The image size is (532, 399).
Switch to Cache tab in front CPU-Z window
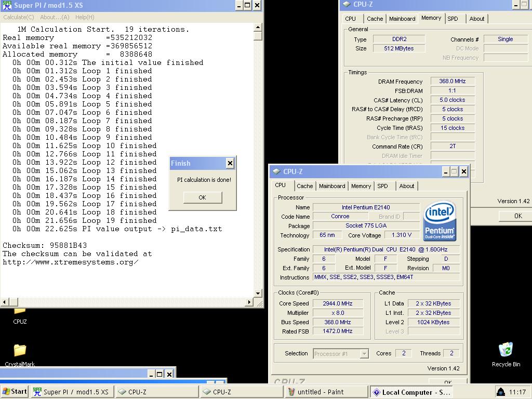[x=304, y=187]
